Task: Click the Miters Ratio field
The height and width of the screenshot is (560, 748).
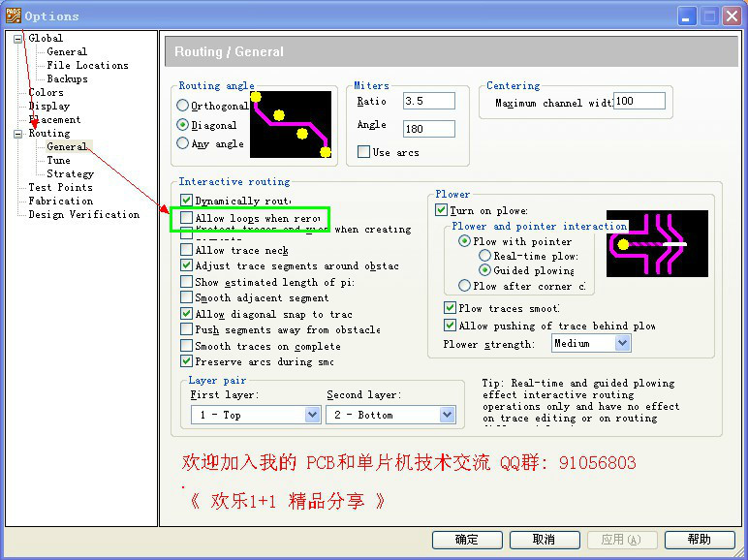Action: (x=429, y=101)
